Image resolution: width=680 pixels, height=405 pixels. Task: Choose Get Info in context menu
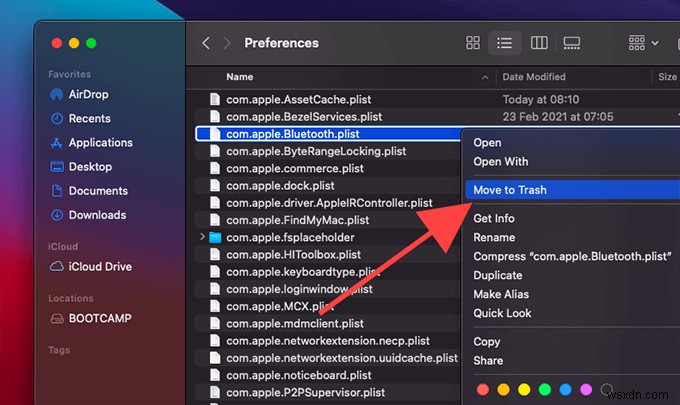(494, 219)
